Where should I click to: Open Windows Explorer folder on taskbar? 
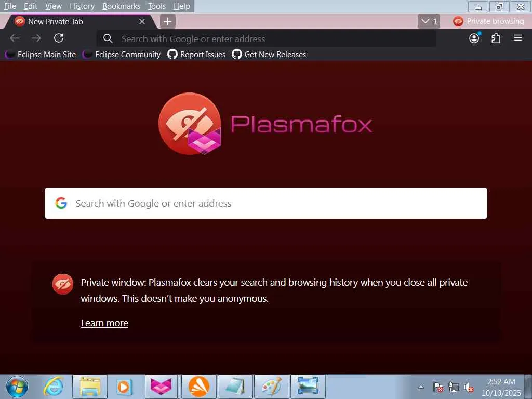click(90, 387)
